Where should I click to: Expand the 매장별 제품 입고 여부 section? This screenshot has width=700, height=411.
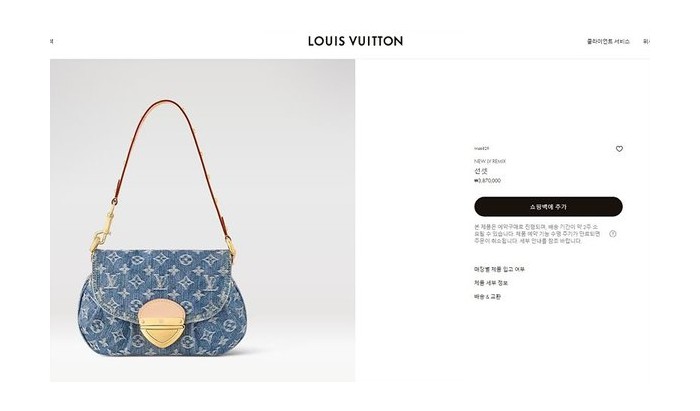point(499,269)
